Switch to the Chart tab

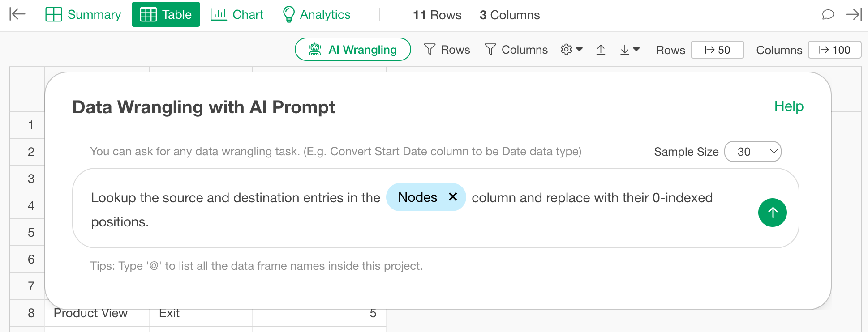[236, 14]
